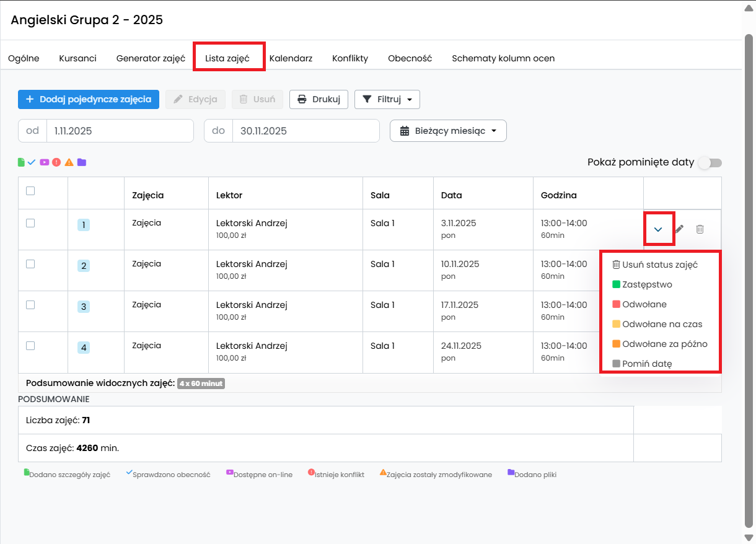
Task: Click the 'Drukuj' print button
Action: [x=319, y=99]
